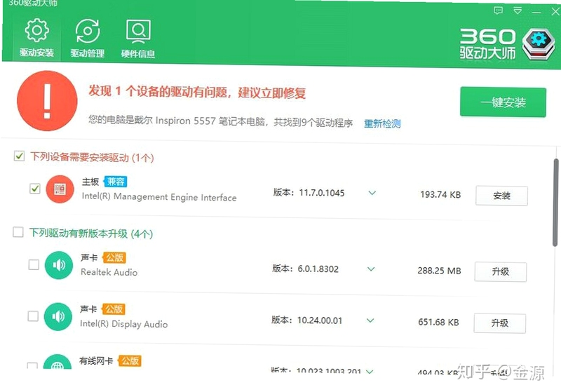Click the 有线网卡 globe icon
The width and height of the screenshot is (561, 392).
coord(58,363)
